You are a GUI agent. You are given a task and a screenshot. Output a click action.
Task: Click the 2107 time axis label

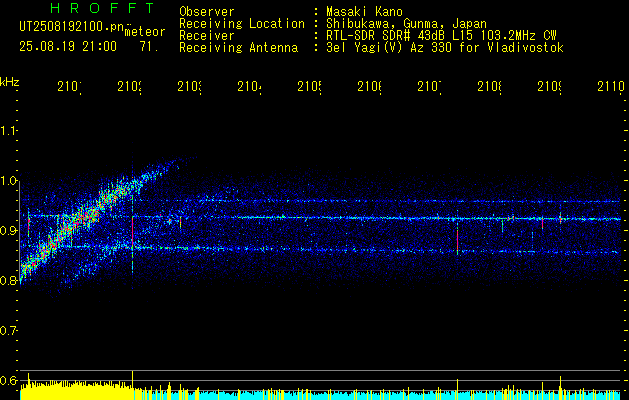429,87
